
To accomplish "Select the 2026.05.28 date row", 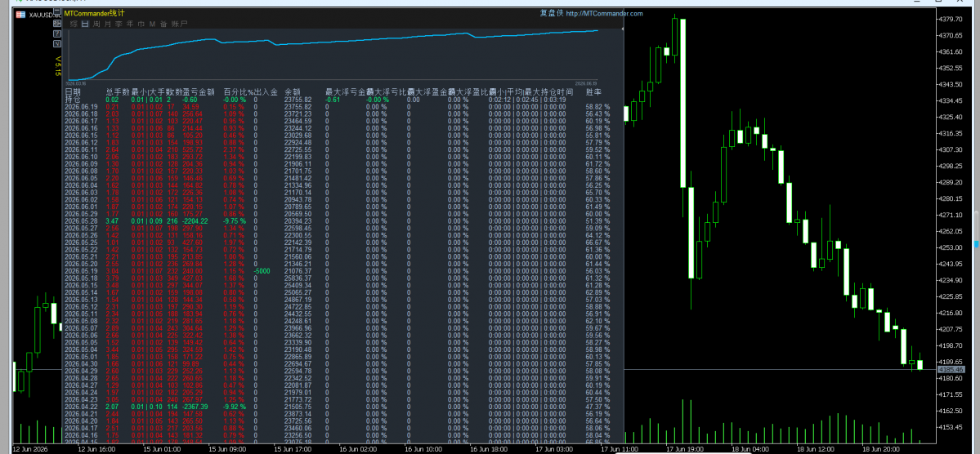I will 82,221.
